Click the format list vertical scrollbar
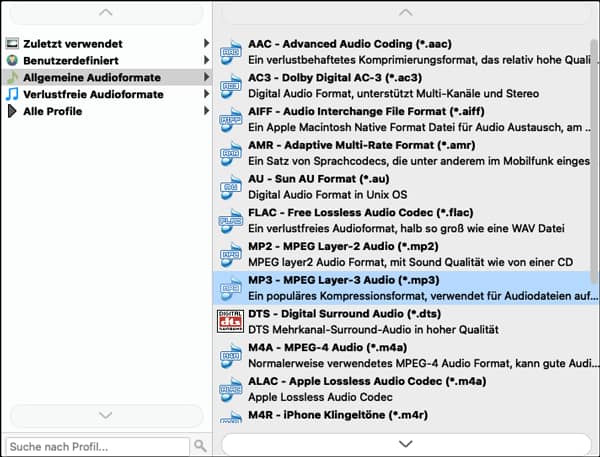 [594, 161]
